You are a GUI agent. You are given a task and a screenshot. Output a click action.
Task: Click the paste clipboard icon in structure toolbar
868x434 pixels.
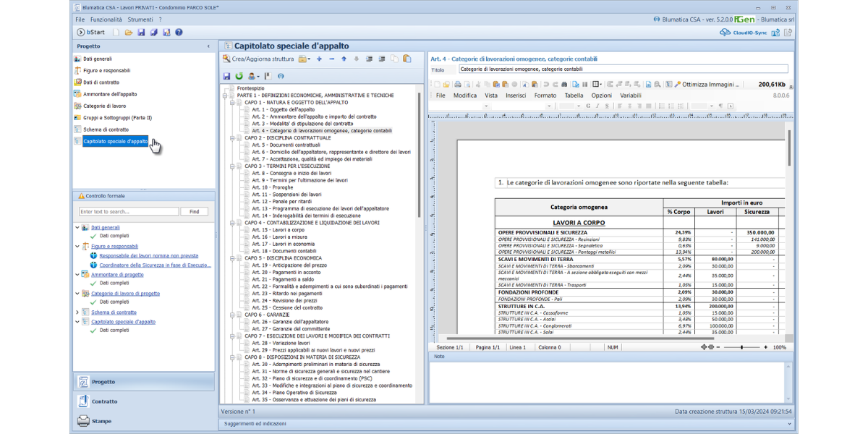[x=407, y=59]
